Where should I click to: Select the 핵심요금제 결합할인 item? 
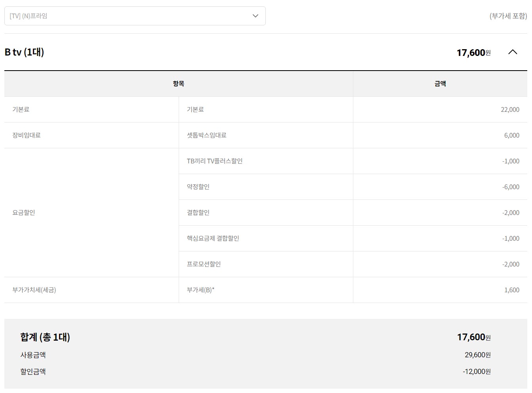point(266,238)
